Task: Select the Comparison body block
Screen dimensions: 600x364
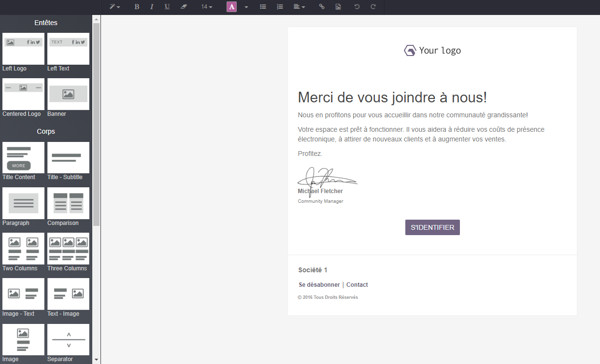Action: coord(68,207)
